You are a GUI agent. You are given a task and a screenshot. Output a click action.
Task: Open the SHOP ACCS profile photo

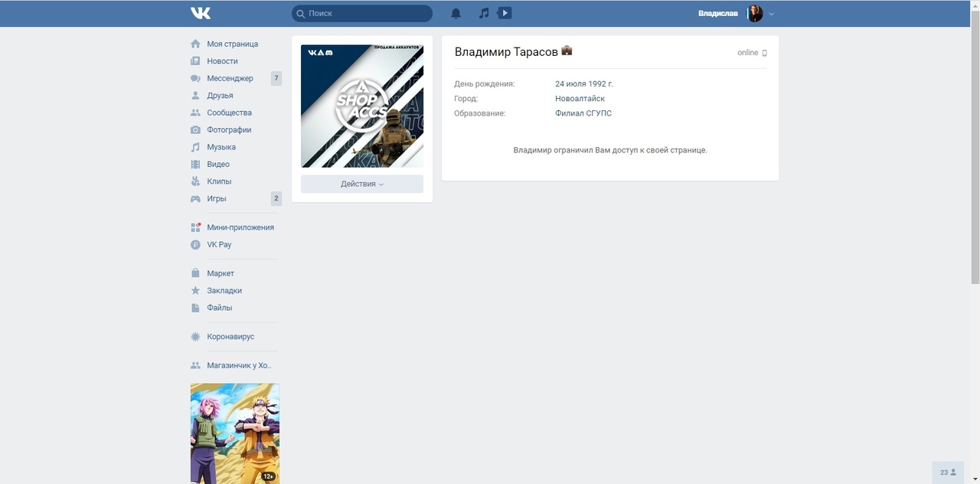click(362, 106)
